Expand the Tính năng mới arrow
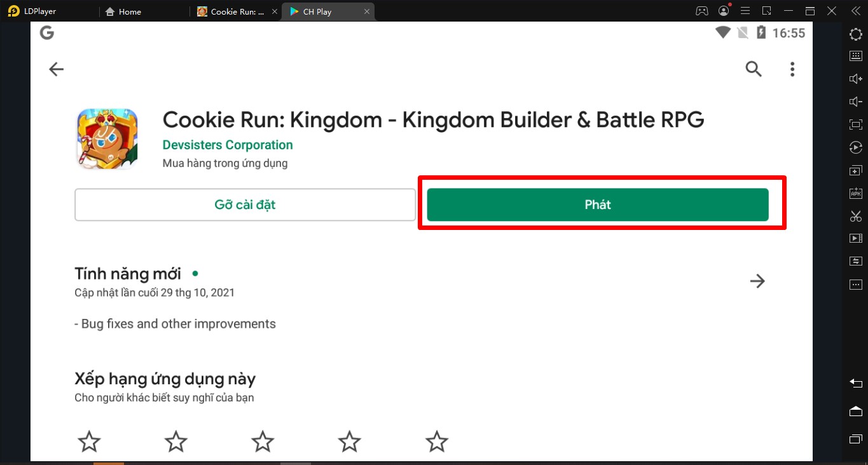The height and width of the screenshot is (465, 868). pos(757,281)
